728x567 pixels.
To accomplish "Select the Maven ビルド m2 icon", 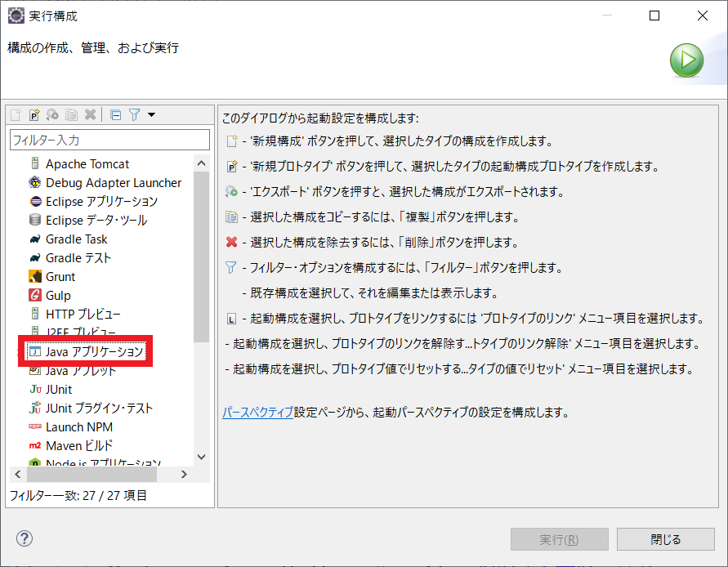I will 35,446.
